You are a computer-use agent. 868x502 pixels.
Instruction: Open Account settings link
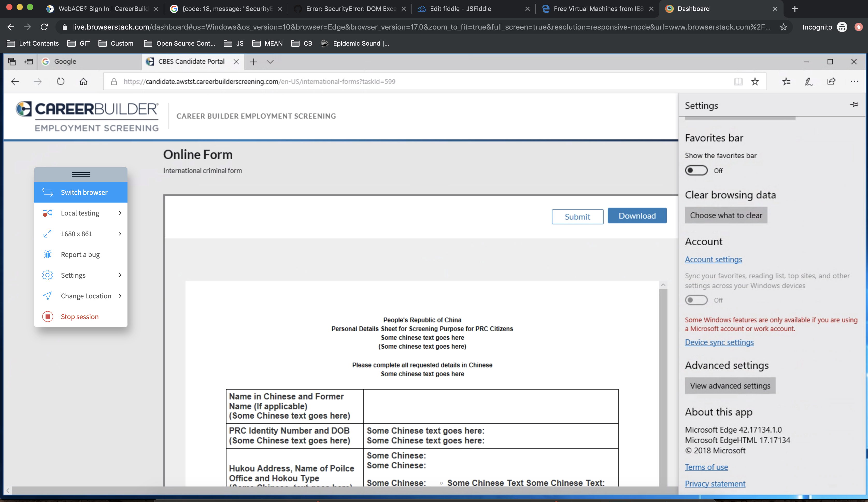pos(713,259)
